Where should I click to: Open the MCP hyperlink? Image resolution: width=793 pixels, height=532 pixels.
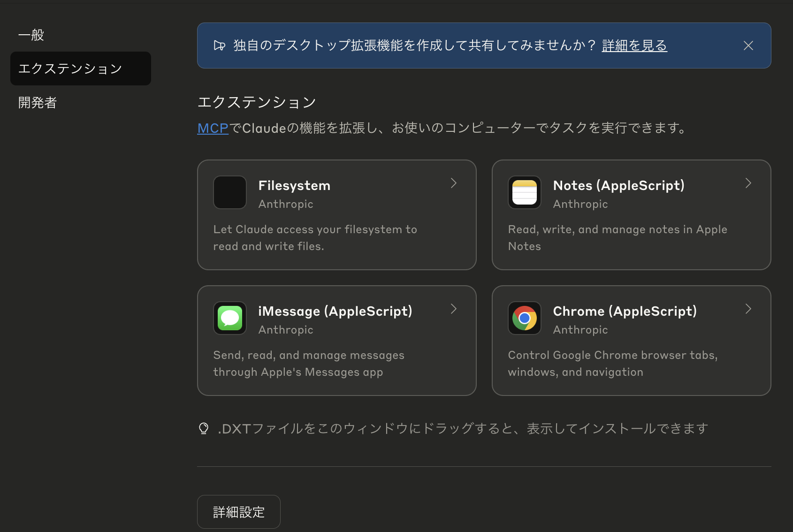pos(212,128)
